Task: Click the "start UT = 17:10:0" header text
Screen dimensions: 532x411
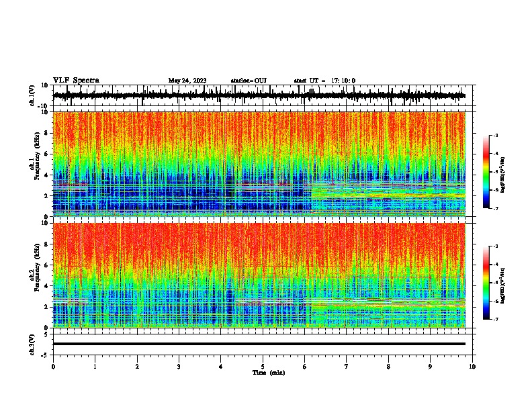Action: [324, 81]
